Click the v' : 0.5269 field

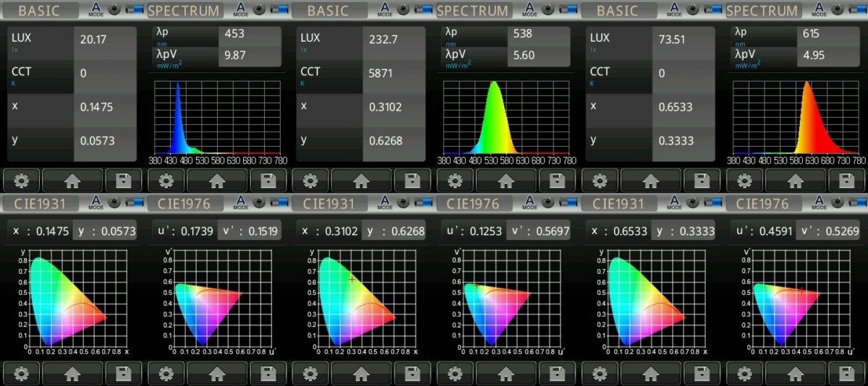(827, 231)
